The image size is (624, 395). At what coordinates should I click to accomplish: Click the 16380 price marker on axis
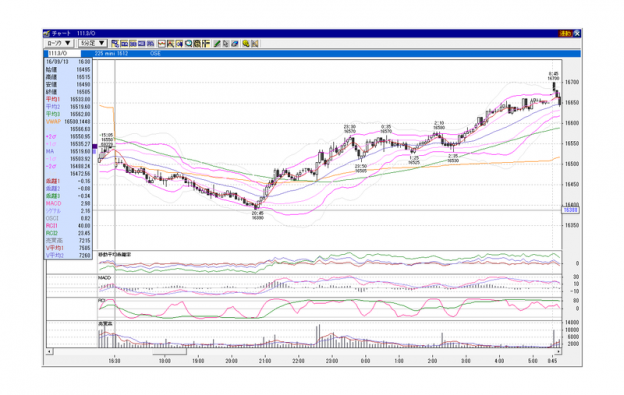570,210
